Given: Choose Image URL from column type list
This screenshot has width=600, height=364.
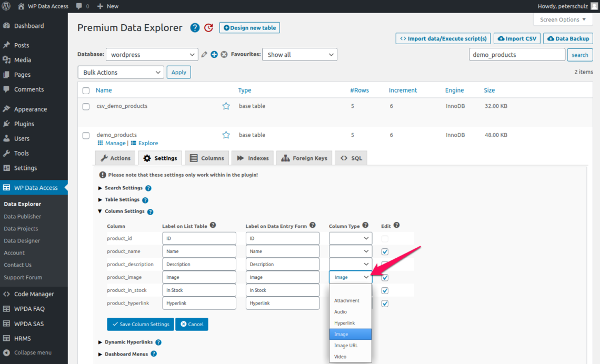Looking at the screenshot, I should click(346, 346).
